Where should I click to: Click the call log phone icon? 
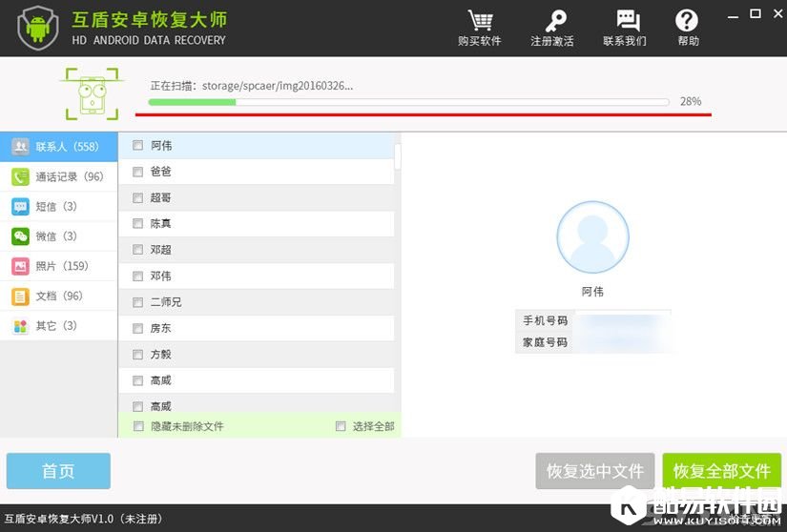pyautogui.click(x=20, y=176)
